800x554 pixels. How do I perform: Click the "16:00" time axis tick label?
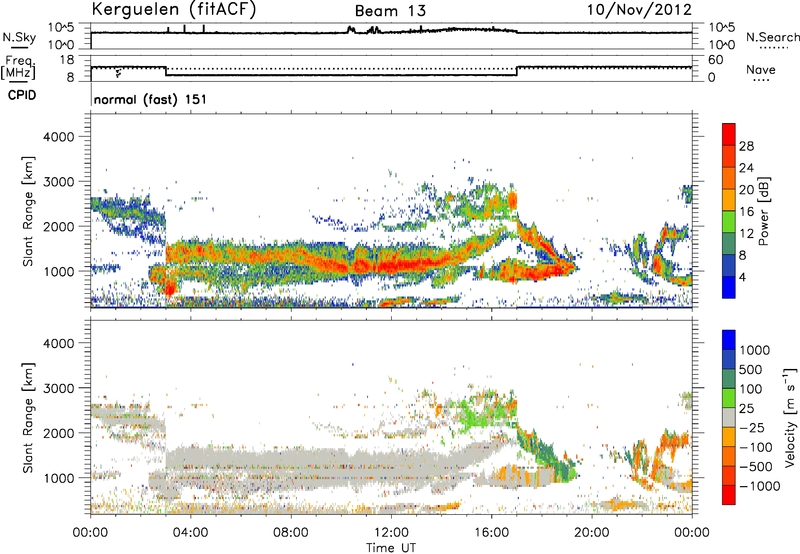[x=491, y=533]
